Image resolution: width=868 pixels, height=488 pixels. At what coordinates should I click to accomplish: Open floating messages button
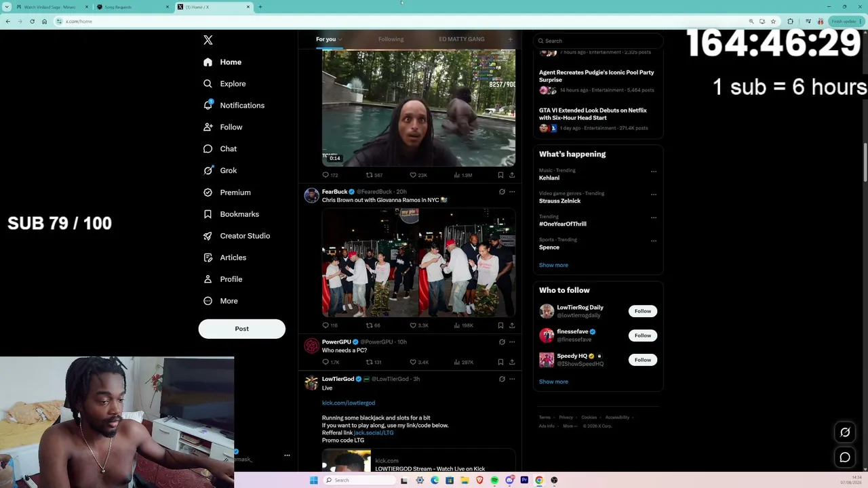click(x=845, y=457)
